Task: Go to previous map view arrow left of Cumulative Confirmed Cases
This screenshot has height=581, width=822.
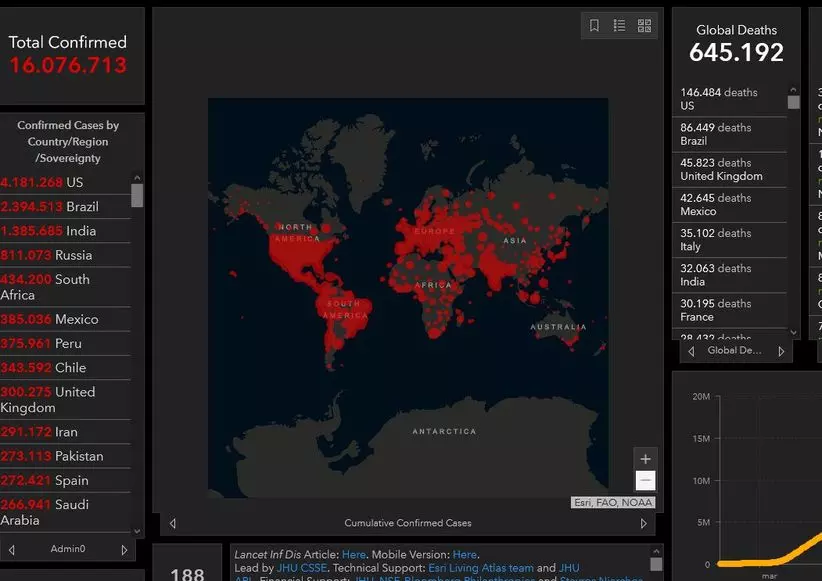Action: [x=173, y=523]
